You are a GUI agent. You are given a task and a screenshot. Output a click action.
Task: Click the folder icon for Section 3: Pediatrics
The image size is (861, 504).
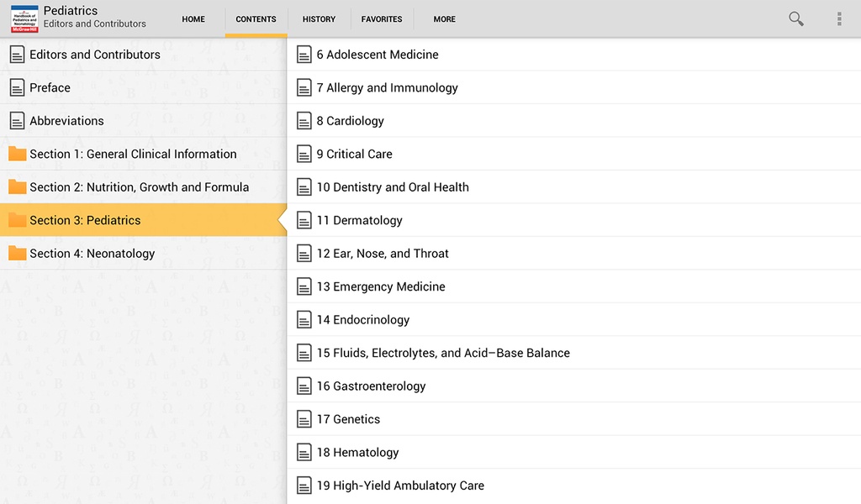pos(18,220)
